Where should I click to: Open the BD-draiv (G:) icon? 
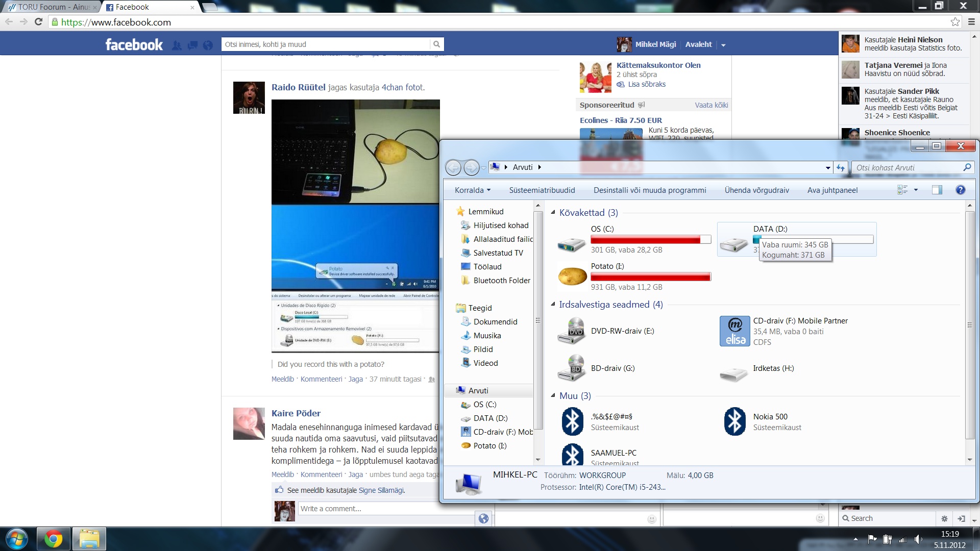point(572,368)
